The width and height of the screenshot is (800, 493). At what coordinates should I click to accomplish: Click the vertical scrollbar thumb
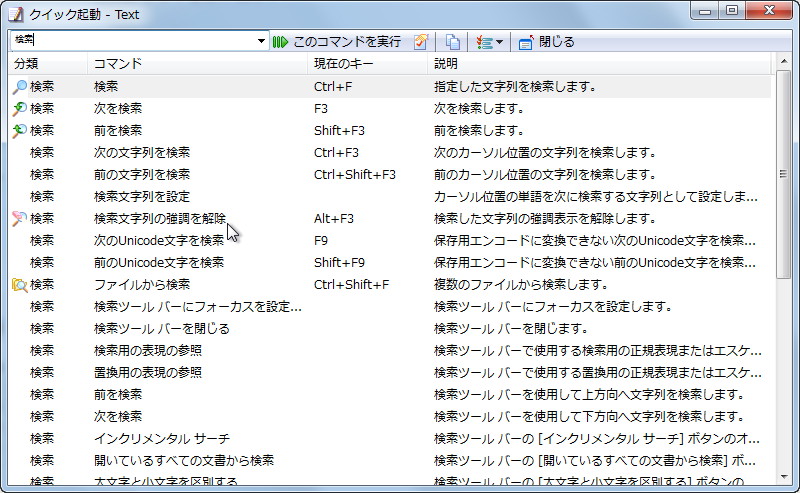tap(784, 175)
